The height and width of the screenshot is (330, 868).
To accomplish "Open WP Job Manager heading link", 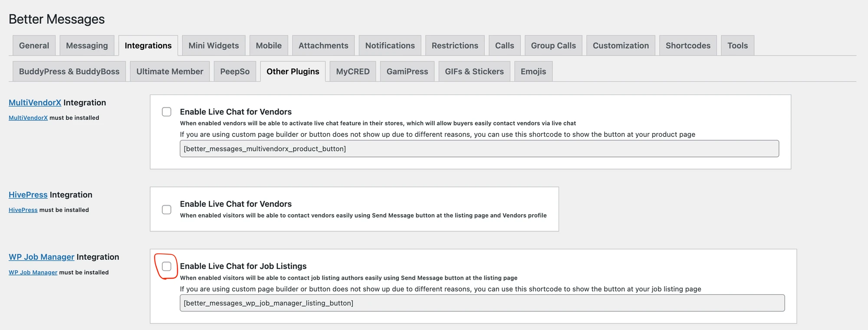I will click(x=42, y=257).
